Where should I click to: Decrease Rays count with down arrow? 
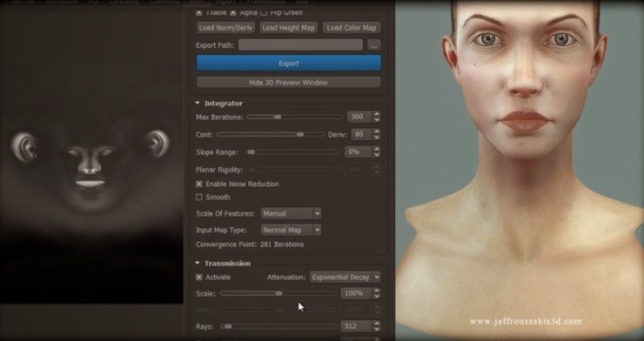377,329
